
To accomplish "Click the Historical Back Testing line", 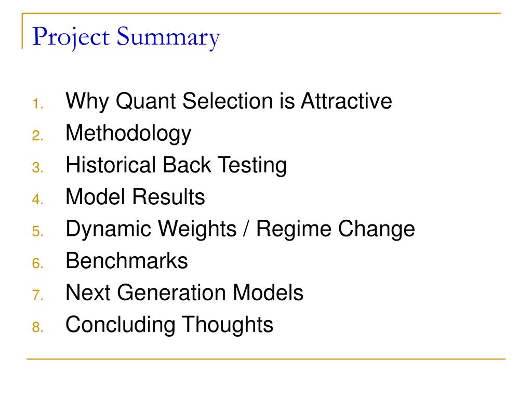I will [x=176, y=165].
